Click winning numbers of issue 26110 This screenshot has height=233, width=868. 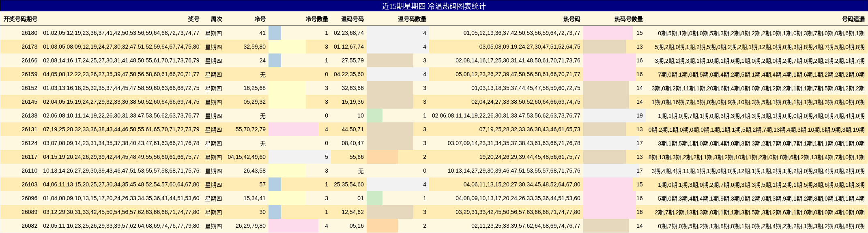coord(121,171)
